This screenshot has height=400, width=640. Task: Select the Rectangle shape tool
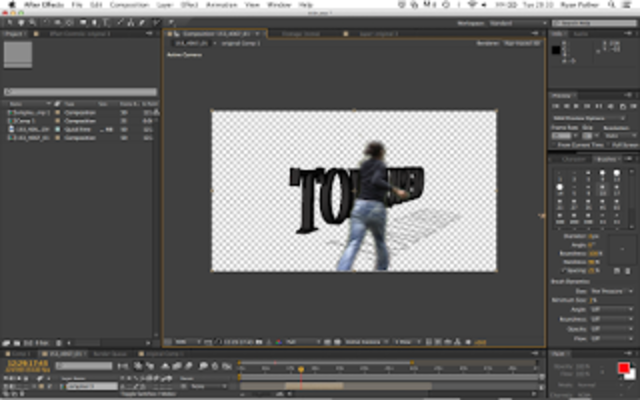[83, 23]
